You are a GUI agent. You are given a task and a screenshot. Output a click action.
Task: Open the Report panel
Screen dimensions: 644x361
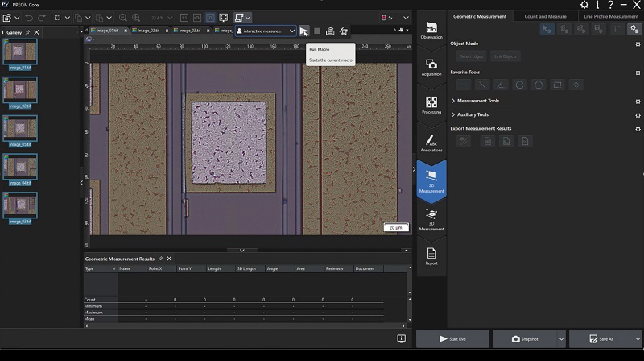coord(431,255)
